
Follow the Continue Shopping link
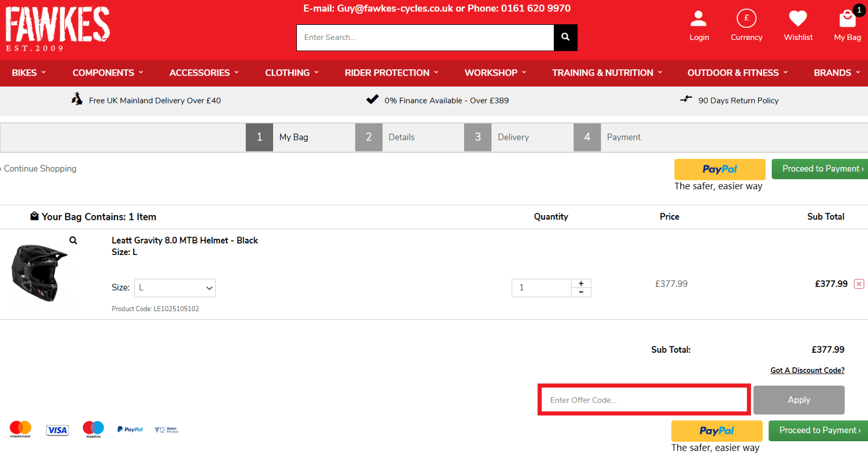pos(38,169)
